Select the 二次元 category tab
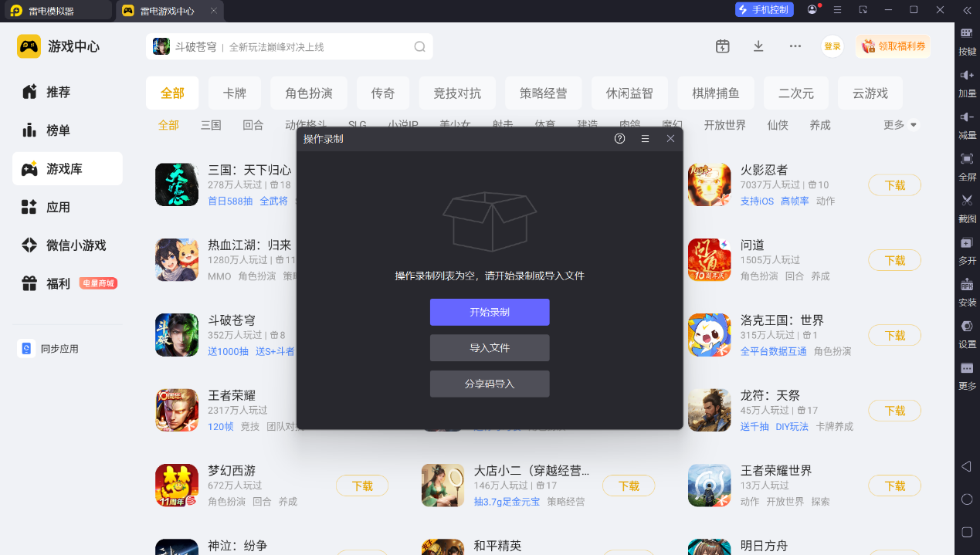Viewport: 980px width, 555px height. click(x=796, y=93)
